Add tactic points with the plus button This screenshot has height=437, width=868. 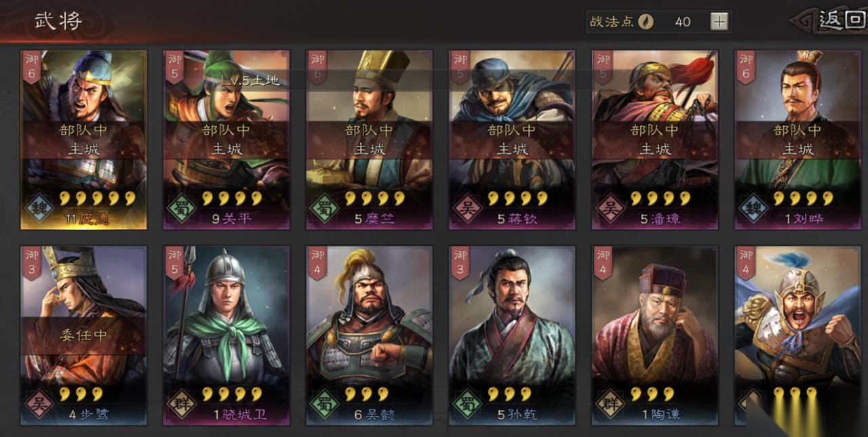pyautogui.click(x=719, y=22)
